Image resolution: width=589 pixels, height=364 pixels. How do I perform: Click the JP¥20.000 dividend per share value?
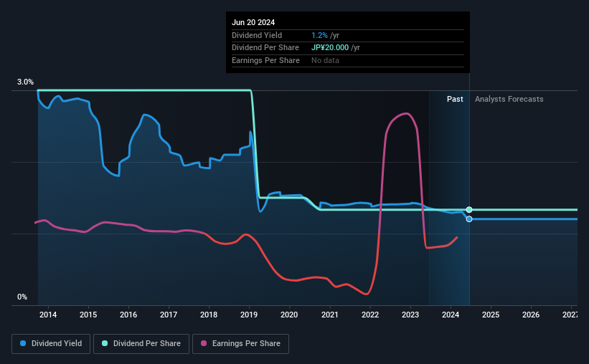point(330,48)
